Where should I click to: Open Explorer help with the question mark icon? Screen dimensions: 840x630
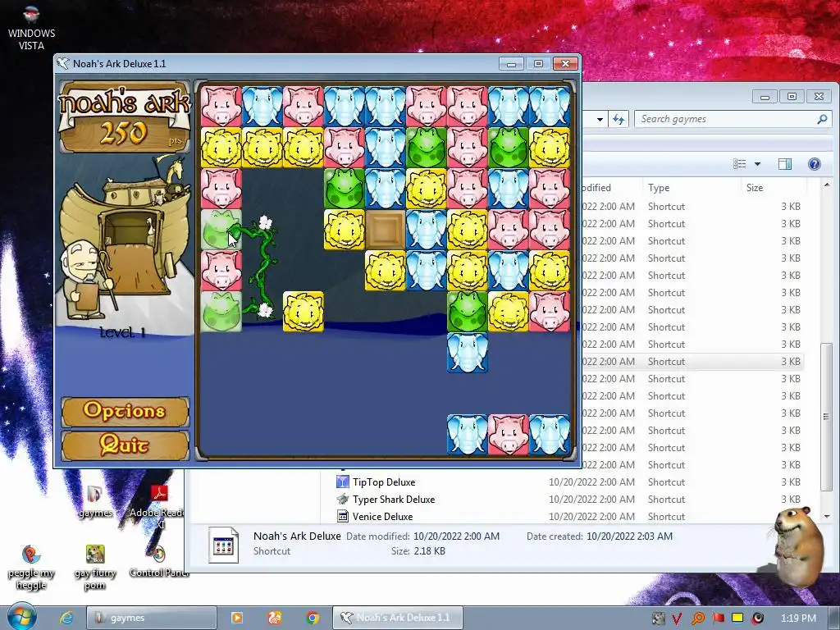pyautogui.click(x=815, y=164)
